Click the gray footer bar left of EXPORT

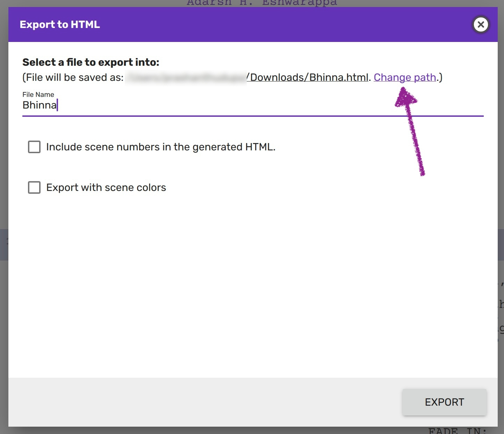pos(203,401)
